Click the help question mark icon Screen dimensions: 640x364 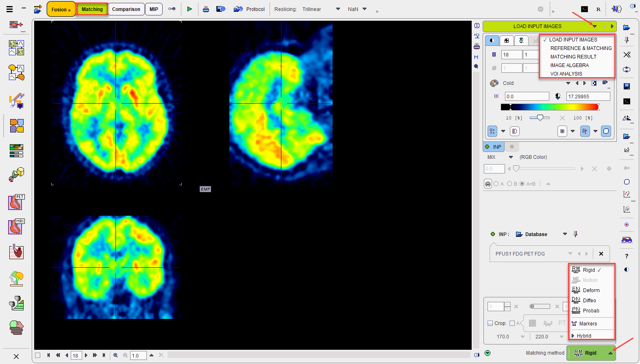tap(627, 256)
